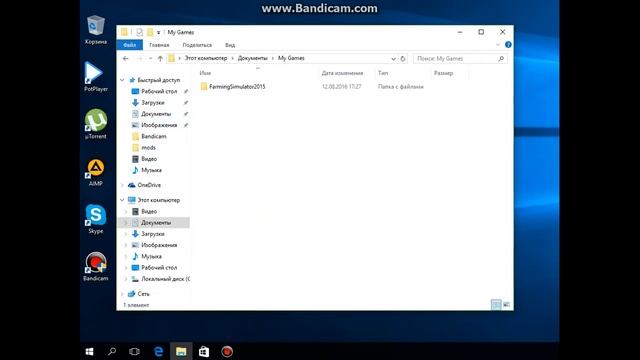This screenshot has width=640, height=360.
Task: Switch to details view icon in status bar
Action: click(496, 304)
